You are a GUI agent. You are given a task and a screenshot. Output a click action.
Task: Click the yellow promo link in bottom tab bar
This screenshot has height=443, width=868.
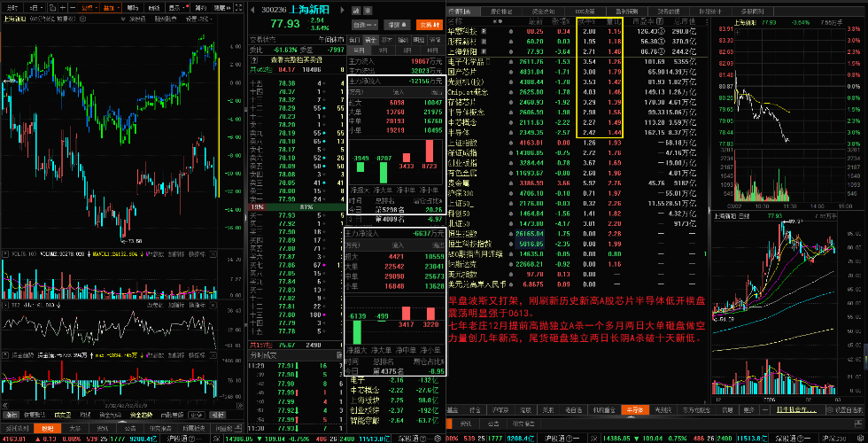(x=796, y=409)
